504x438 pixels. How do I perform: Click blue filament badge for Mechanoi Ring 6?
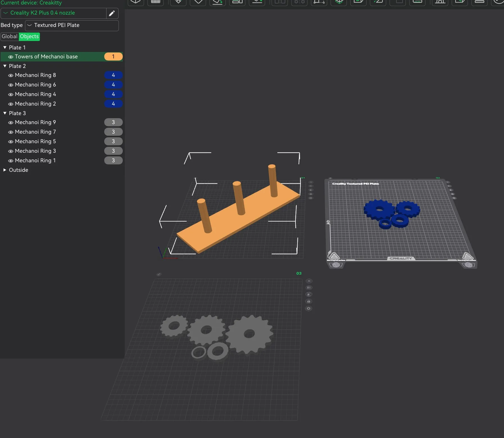coord(113,85)
